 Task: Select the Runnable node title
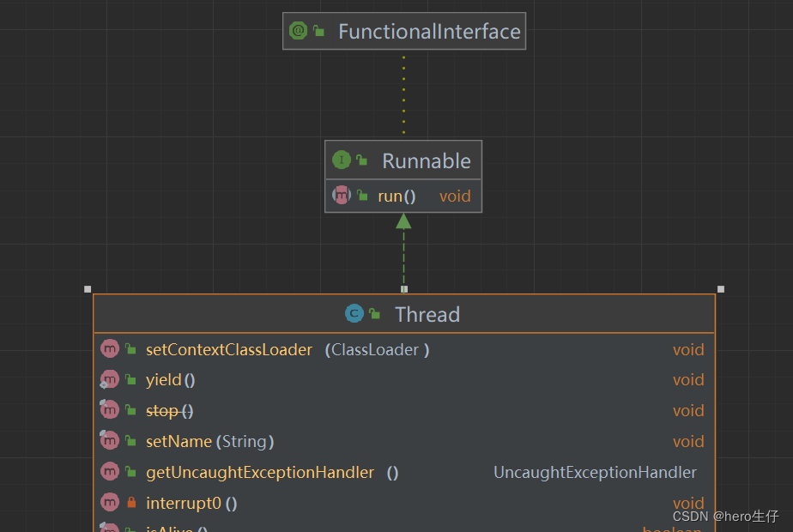coord(426,161)
